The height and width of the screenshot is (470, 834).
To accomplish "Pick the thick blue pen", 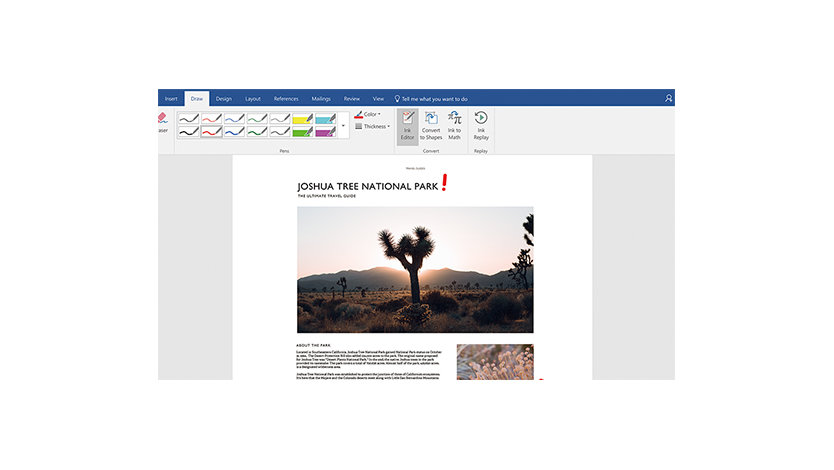I will click(234, 131).
